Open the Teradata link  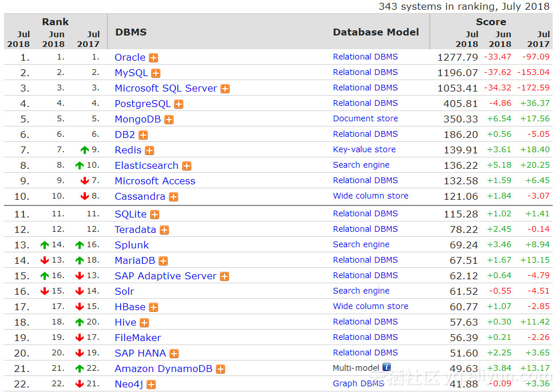click(x=136, y=230)
